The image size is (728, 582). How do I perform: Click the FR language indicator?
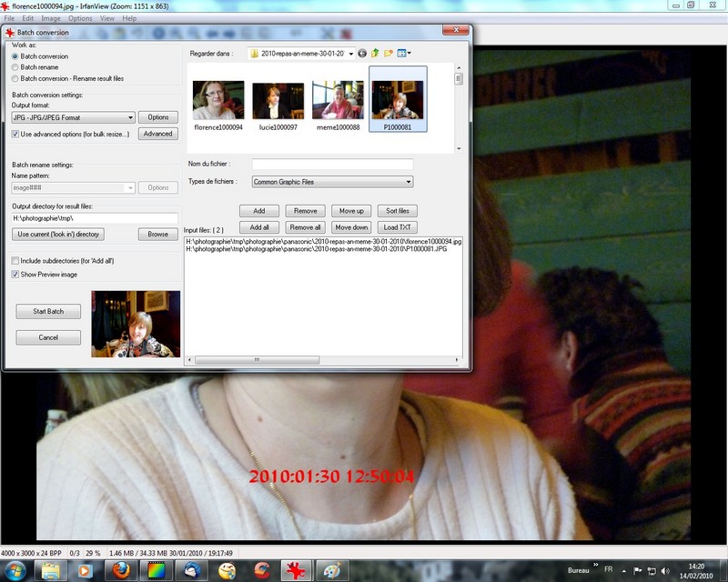608,569
